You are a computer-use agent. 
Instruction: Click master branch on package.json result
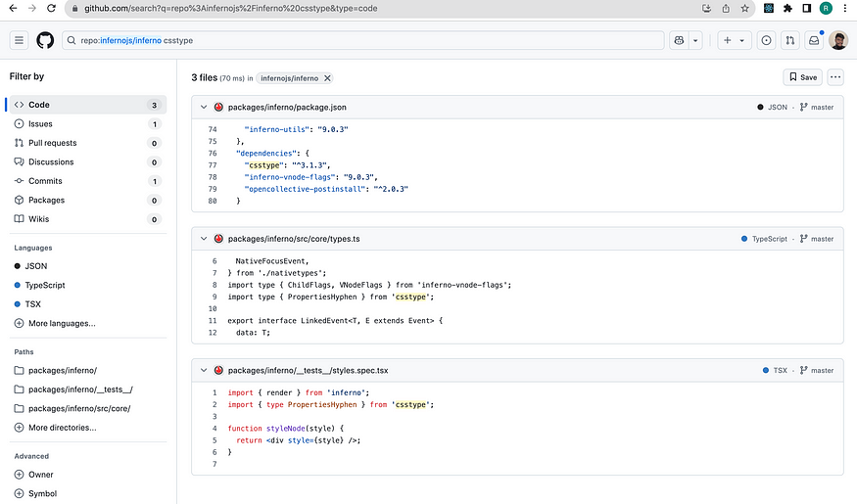[817, 107]
